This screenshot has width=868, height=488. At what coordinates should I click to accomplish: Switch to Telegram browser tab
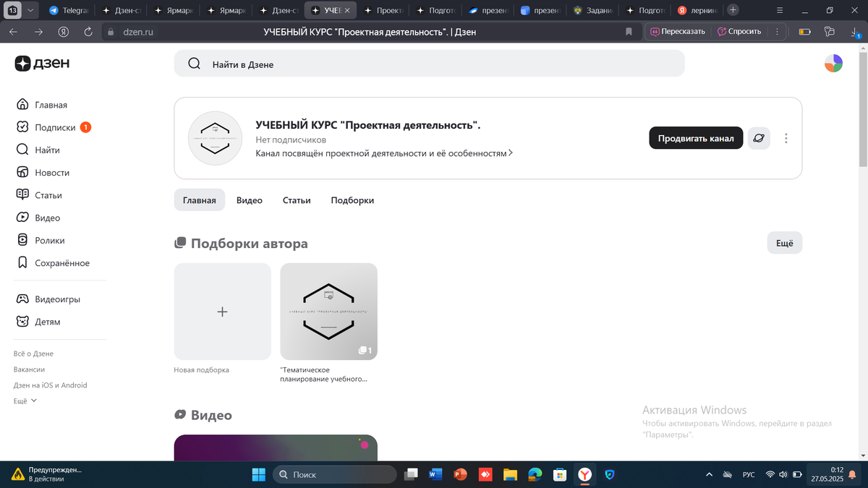pos(69,10)
